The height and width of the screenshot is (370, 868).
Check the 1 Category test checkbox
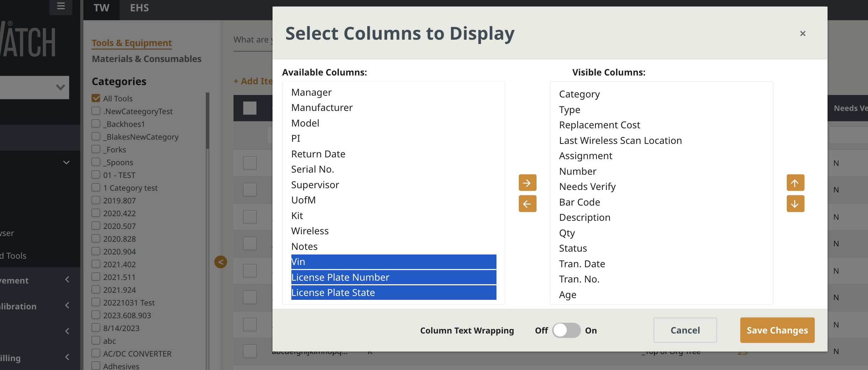pos(96,187)
